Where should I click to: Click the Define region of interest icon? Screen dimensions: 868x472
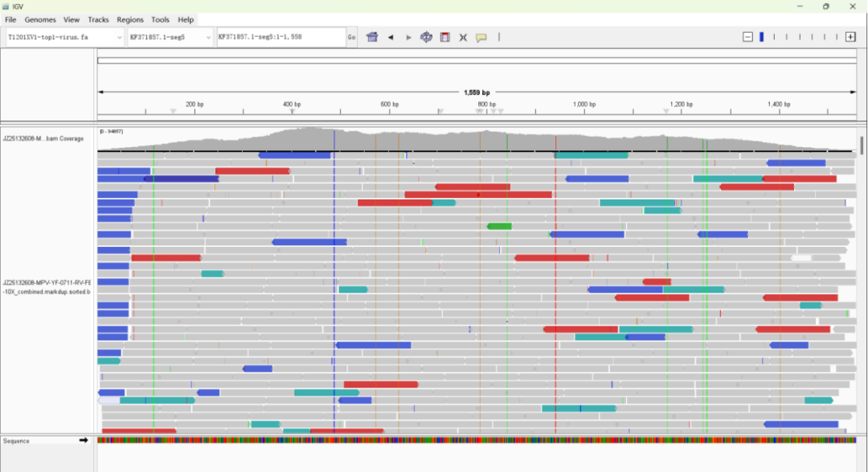click(x=444, y=37)
